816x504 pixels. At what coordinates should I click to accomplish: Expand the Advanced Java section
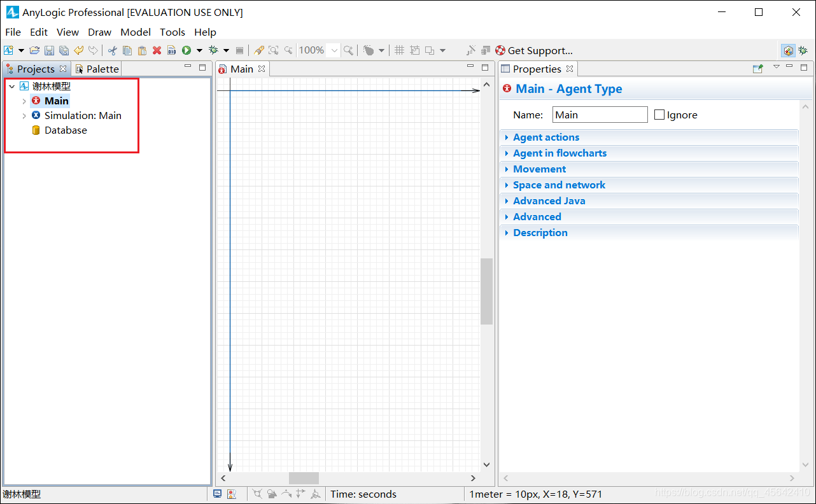pos(649,201)
